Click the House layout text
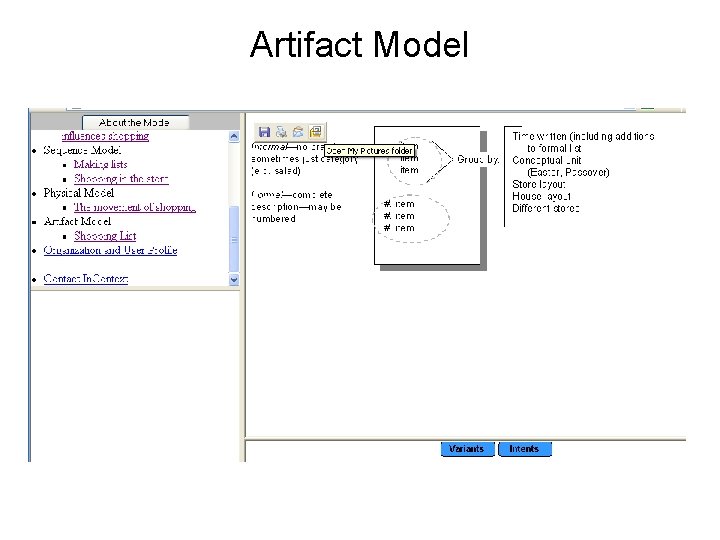Screen dimensions: 720x540 pyautogui.click(x=541, y=196)
